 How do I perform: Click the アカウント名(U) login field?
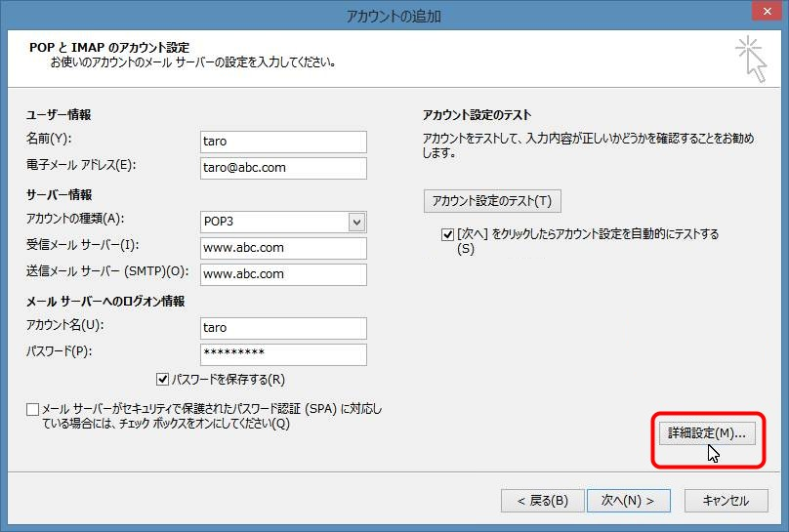tap(282, 328)
